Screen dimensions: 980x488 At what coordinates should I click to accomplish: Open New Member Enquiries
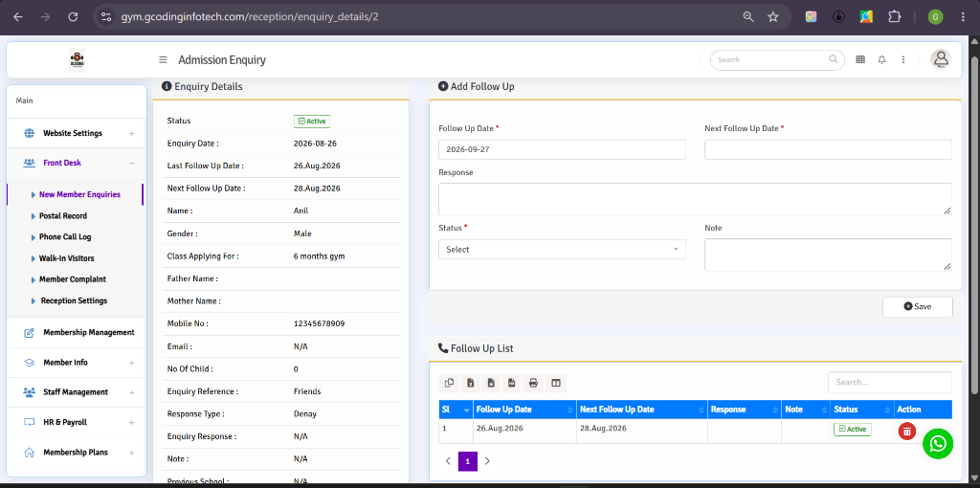click(79, 194)
